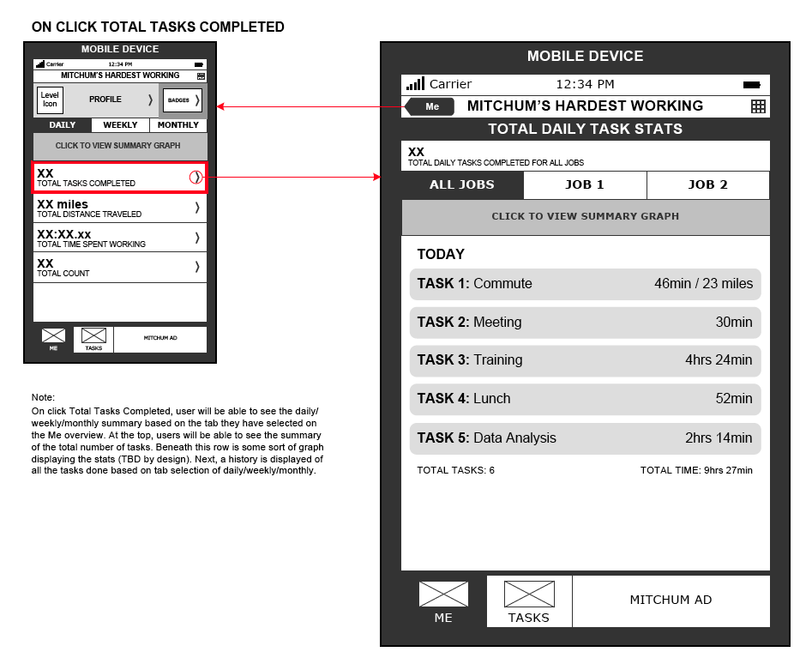Switch to the JOB 2 tab
The image size is (812, 670).
[x=708, y=185]
